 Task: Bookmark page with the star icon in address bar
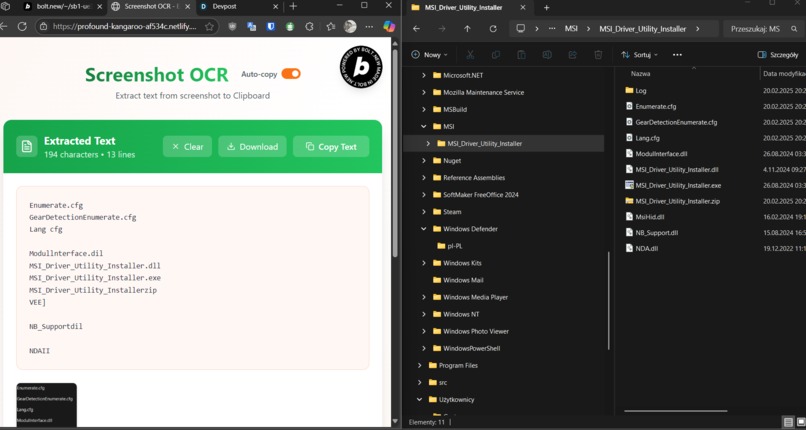pyautogui.click(x=209, y=27)
